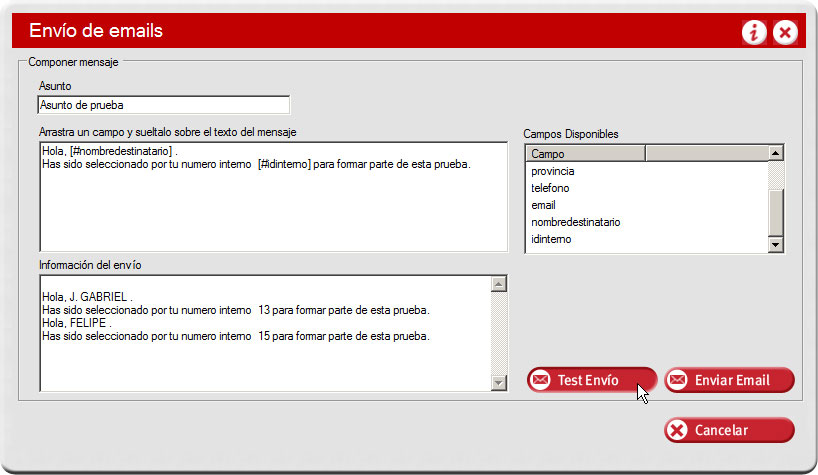818x475 pixels.
Task: Select the email field in Campos Disponibles
Action: click(x=544, y=205)
